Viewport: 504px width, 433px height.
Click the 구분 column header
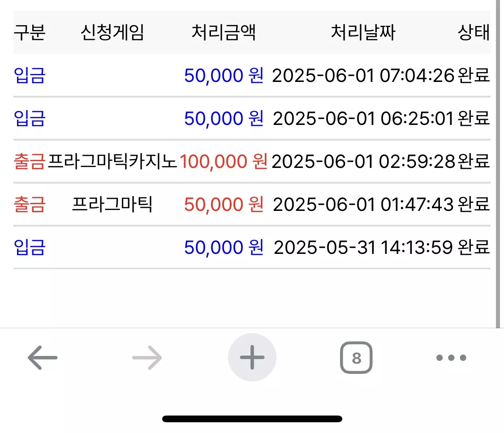30,32
